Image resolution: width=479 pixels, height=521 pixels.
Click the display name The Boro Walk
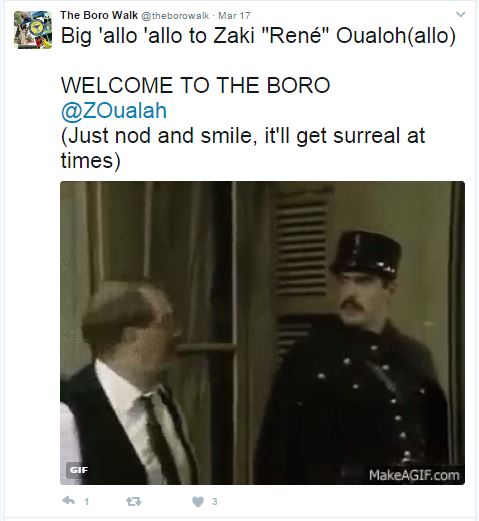pyautogui.click(x=99, y=15)
